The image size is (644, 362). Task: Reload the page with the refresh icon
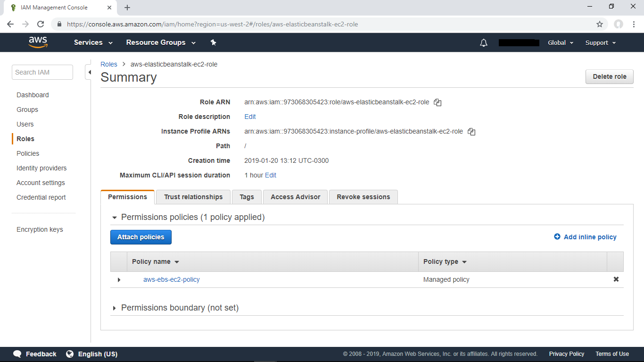[x=41, y=24]
